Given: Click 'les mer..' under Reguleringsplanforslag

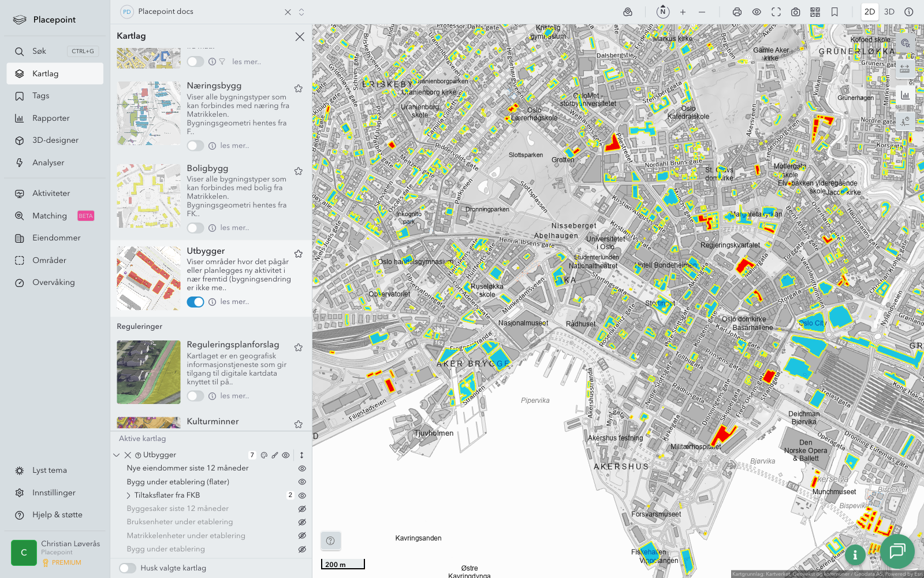Looking at the screenshot, I should tap(234, 396).
